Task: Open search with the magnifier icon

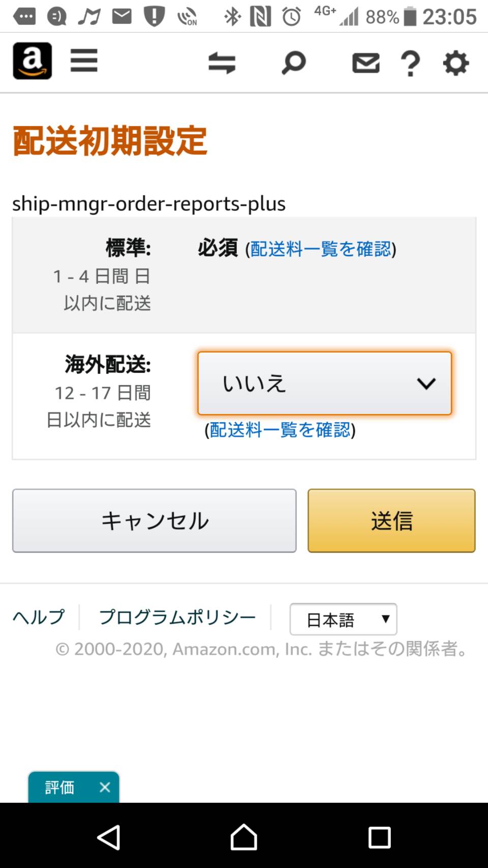Action: tap(294, 63)
